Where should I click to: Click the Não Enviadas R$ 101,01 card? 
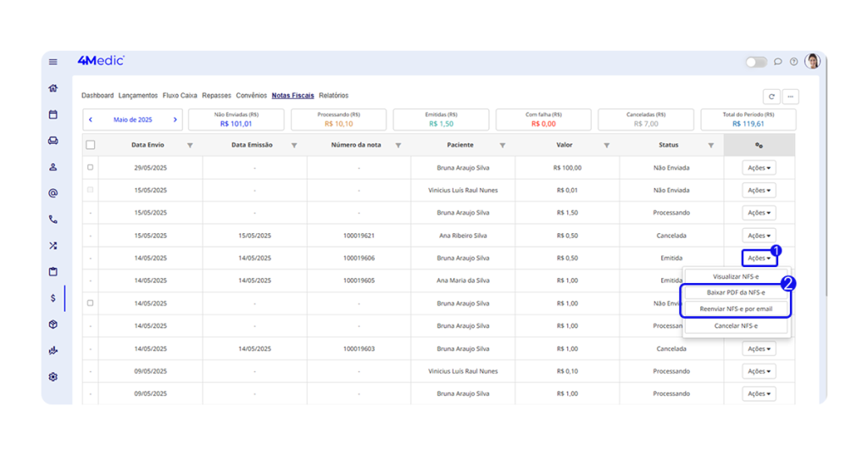click(x=236, y=120)
